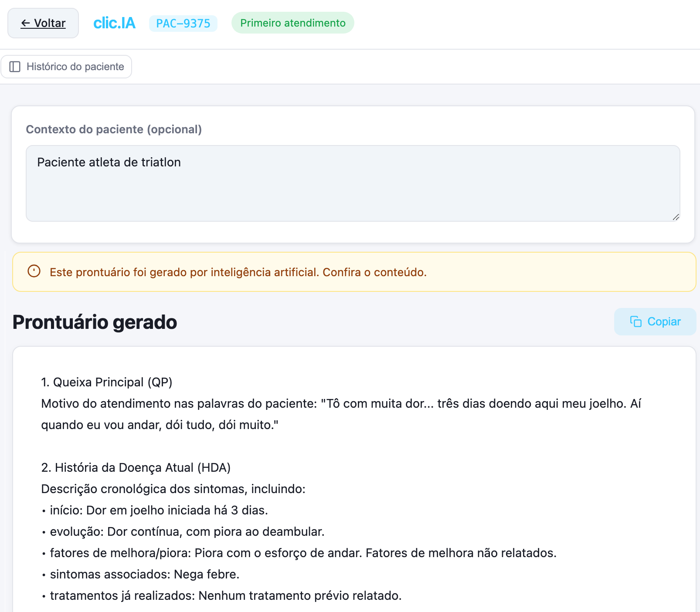Click the Voltar back button
The image size is (700, 612).
pyautogui.click(x=43, y=23)
